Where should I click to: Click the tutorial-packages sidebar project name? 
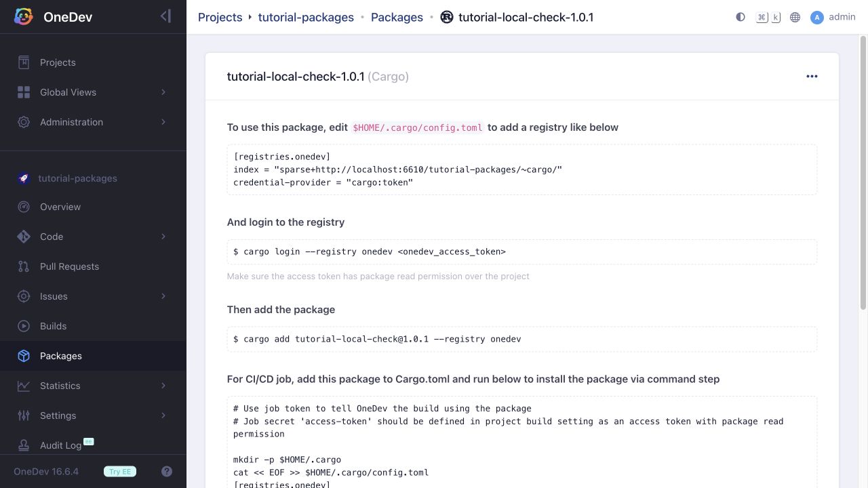(77, 178)
